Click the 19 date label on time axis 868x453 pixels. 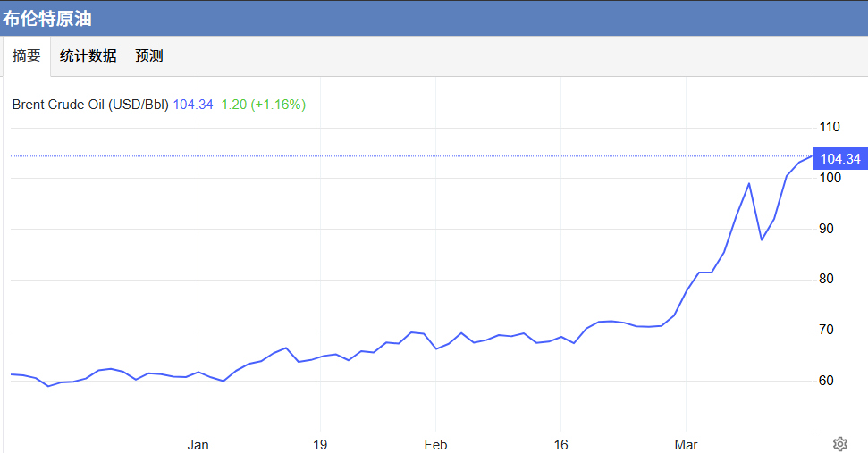point(320,445)
